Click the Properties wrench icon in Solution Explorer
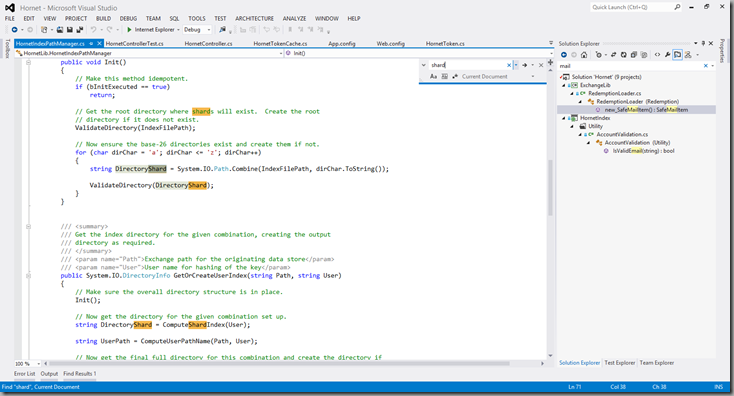The height and width of the screenshot is (396, 734). 668,55
